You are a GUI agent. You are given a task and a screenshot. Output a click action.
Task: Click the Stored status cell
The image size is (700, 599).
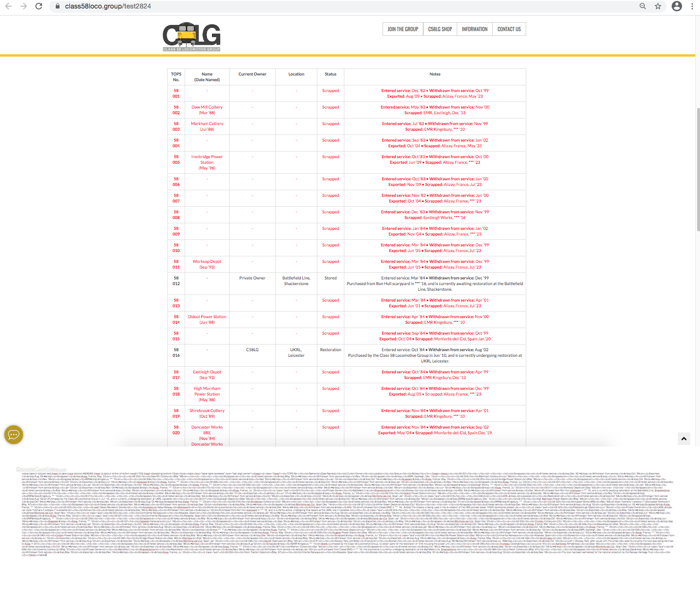pos(331,284)
